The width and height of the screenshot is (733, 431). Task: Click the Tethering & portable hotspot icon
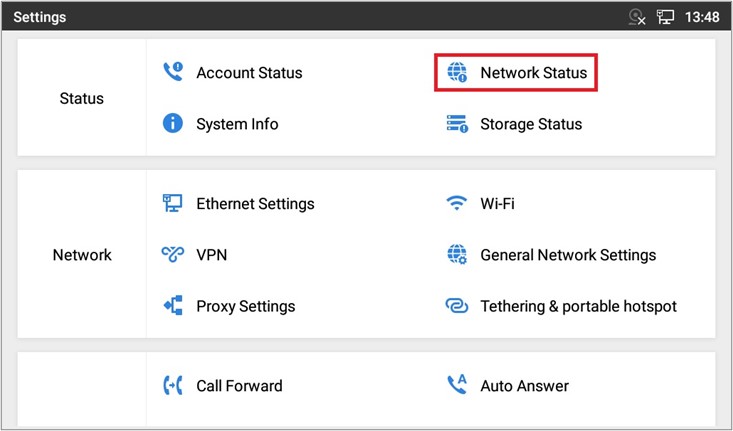click(x=457, y=306)
